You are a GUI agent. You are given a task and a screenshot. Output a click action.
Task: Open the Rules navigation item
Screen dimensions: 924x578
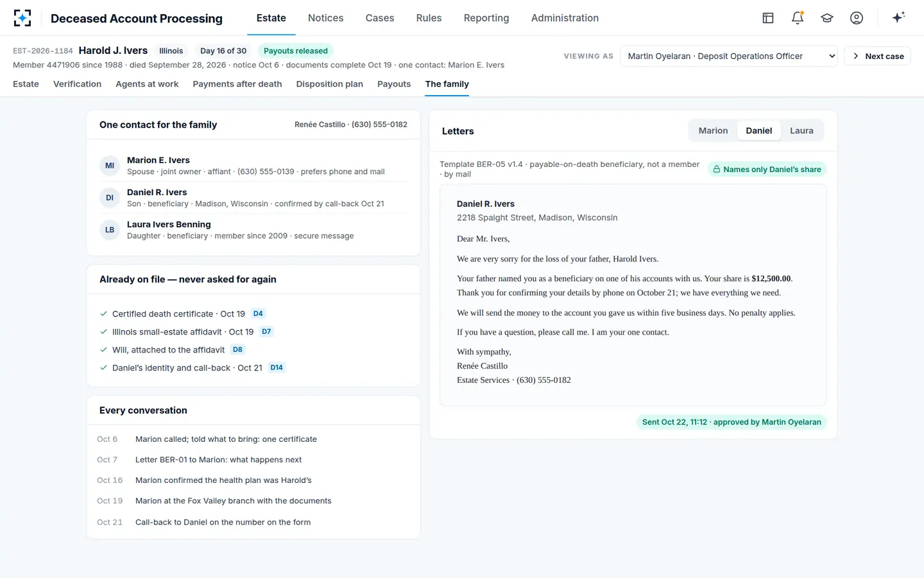pyautogui.click(x=429, y=18)
